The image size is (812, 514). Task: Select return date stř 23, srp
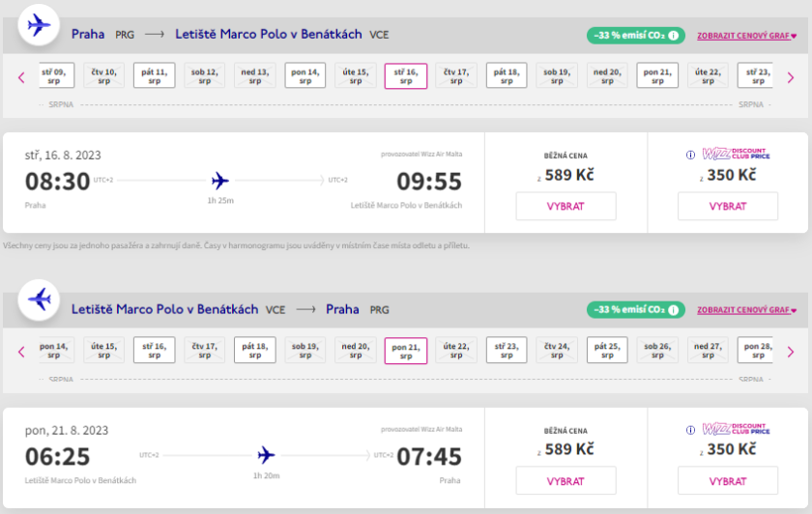click(506, 351)
